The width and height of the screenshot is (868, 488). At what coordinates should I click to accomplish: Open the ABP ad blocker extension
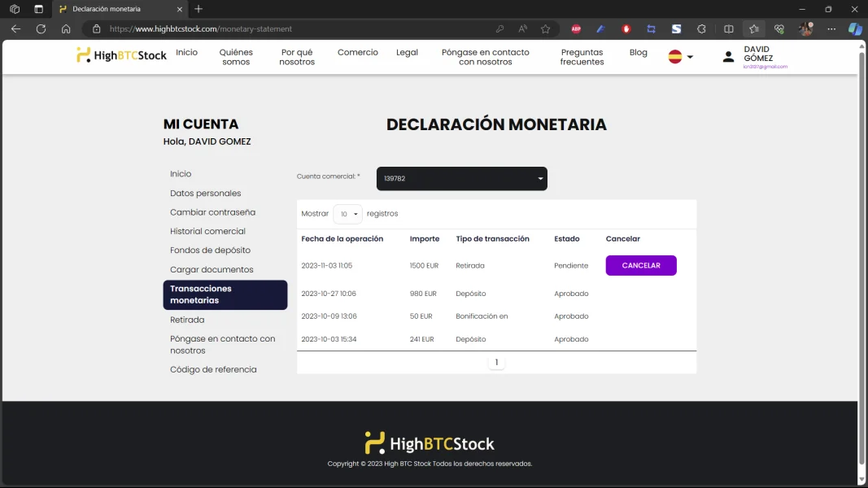point(576,28)
